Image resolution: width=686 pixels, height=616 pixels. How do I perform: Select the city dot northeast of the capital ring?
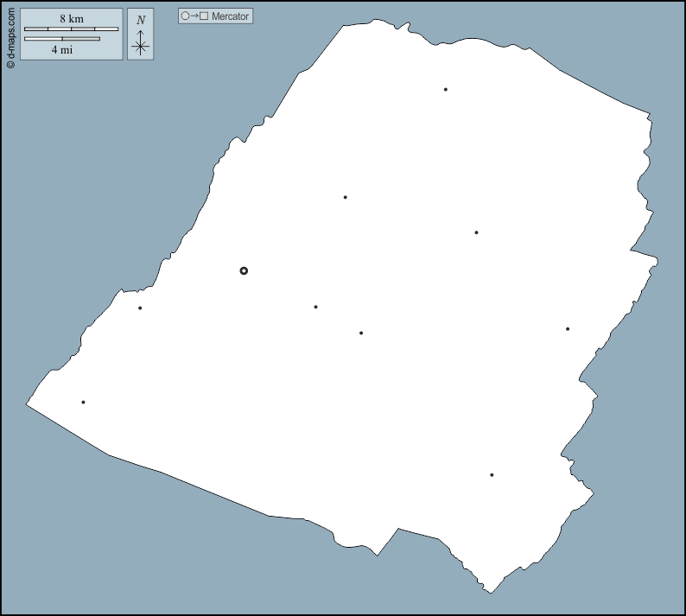coord(345,197)
